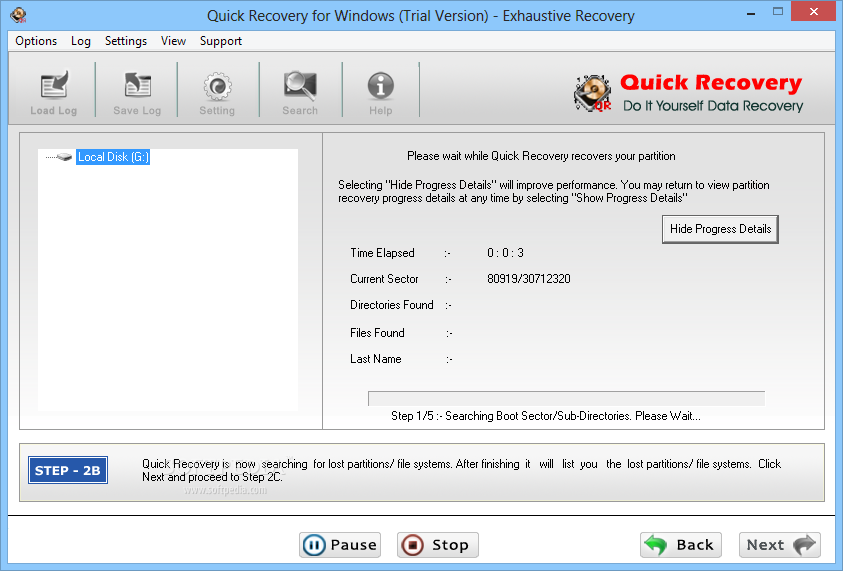Launch the Search magnifier icon
The width and height of the screenshot is (843, 571).
click(300, 85)
